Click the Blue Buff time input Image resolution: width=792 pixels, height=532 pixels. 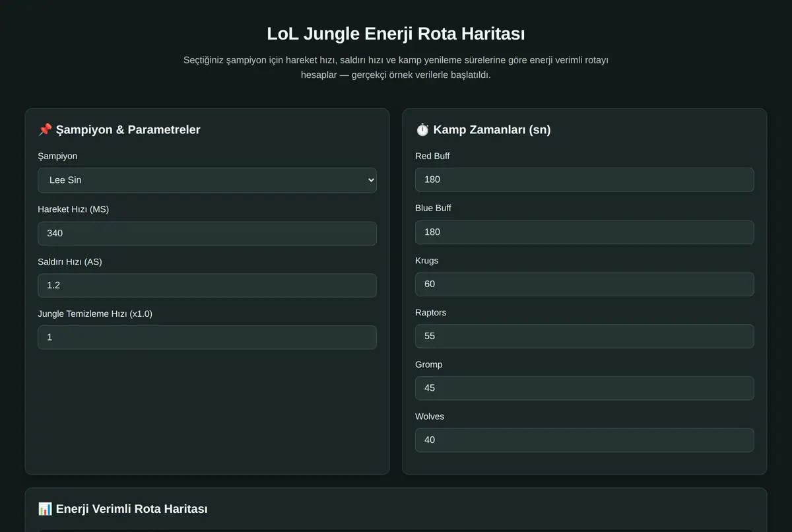click(x=585, y=232)
